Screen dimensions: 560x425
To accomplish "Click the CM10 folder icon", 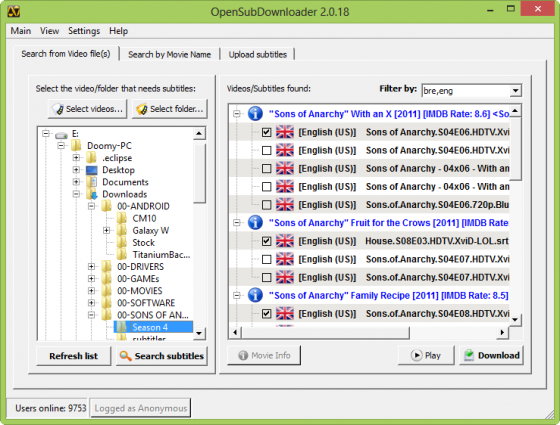I will pyautogui.click(x=122, y=218).
